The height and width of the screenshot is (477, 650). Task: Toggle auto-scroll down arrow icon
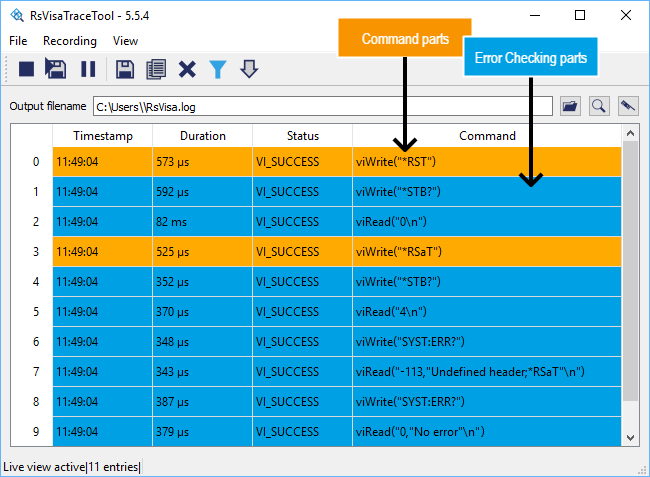click(249, 69)
